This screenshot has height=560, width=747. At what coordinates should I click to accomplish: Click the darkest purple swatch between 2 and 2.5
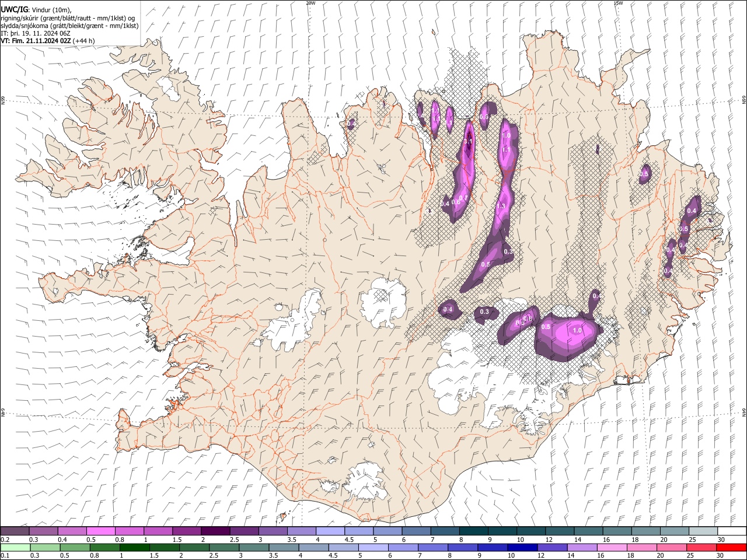[215, 531]
